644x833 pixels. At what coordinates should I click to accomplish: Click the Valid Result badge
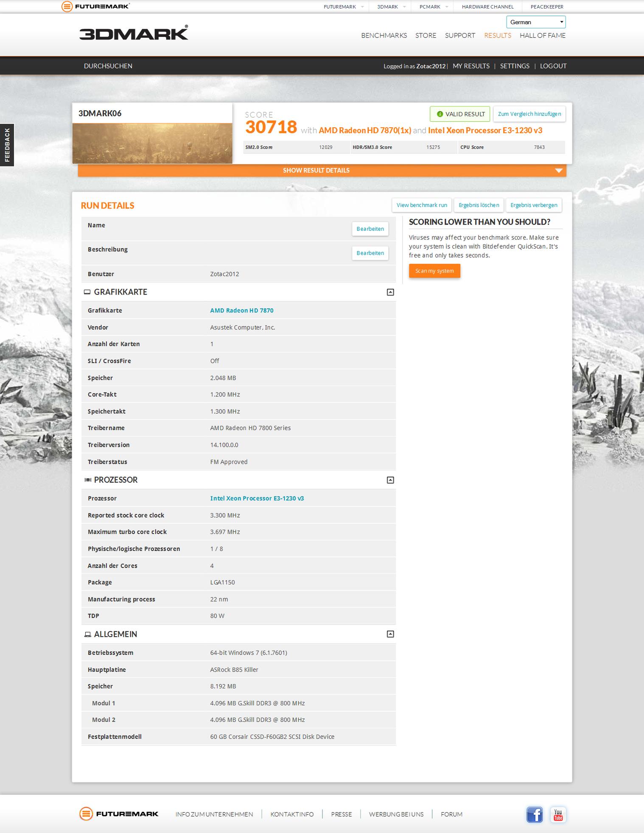[460, 114]
